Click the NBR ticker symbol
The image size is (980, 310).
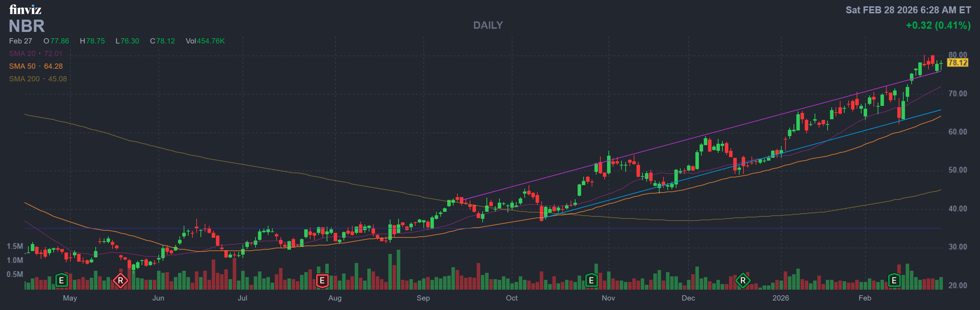coord(27,26)
